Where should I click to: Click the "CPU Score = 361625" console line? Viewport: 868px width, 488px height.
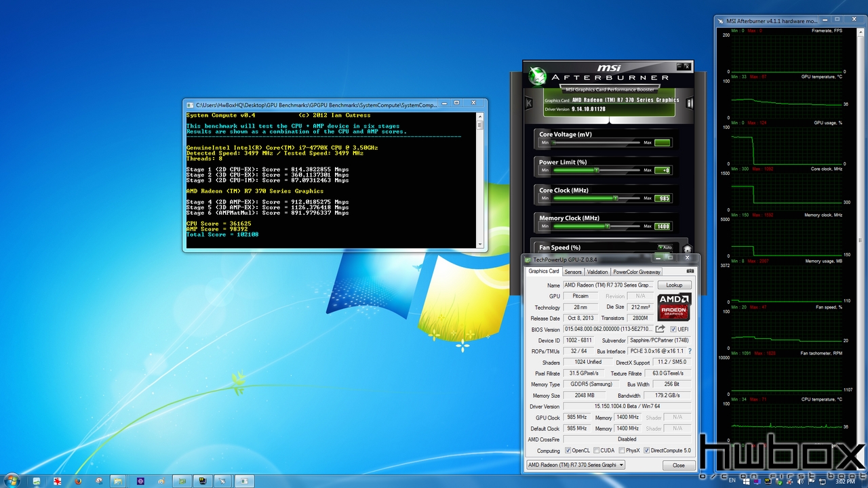click(218, 224)
